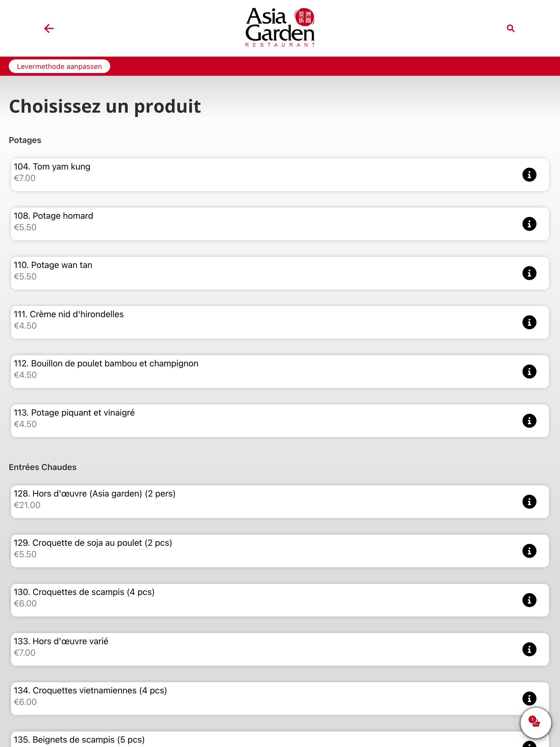The height and width of the screenshot is (747, 560).
Task: Show info for Bouillon de poulet bambou
Action: [529, 372]
